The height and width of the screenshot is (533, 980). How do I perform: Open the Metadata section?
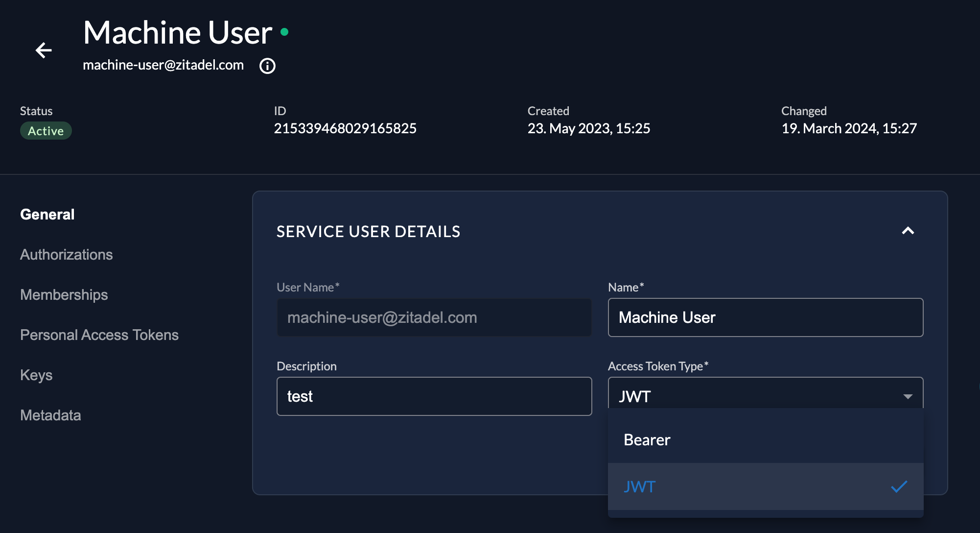tap(51, 415)
